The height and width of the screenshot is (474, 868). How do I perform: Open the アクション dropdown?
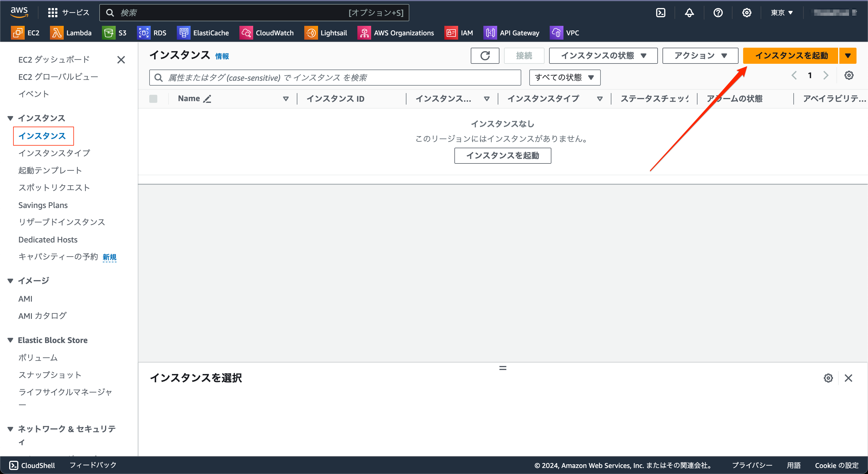[x=700, y=55]
